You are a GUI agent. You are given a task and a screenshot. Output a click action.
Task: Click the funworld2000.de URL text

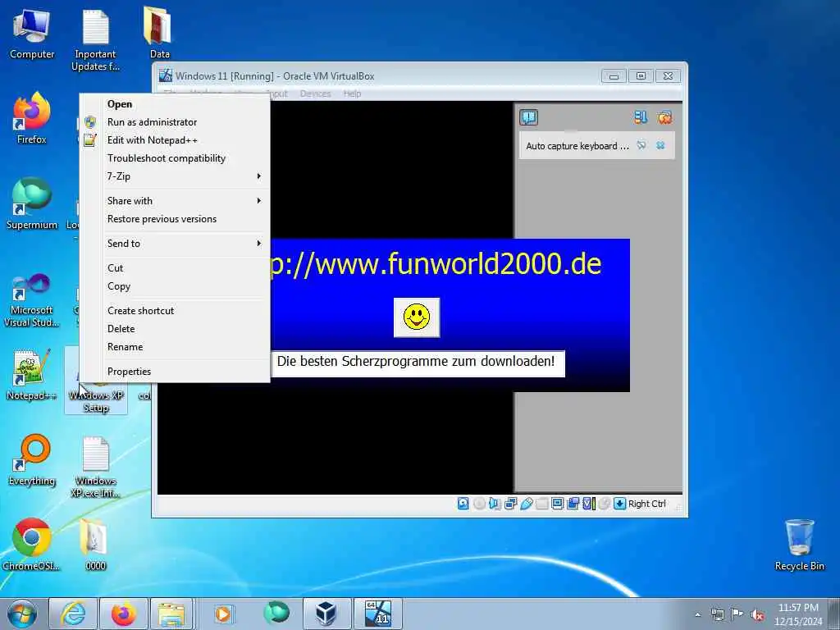436,263
